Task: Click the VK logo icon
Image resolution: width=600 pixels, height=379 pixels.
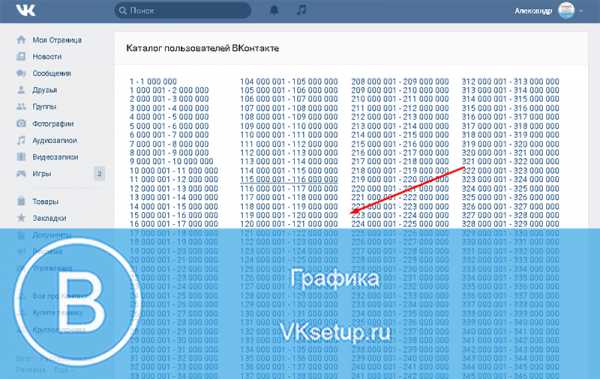Action: [26, 10]
